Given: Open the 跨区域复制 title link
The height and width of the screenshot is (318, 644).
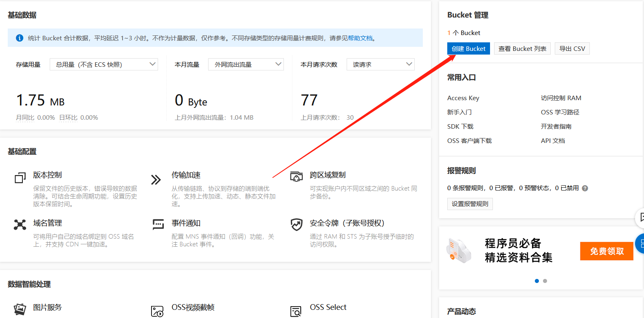Looking at the screenshot, I should coord(327,175).
